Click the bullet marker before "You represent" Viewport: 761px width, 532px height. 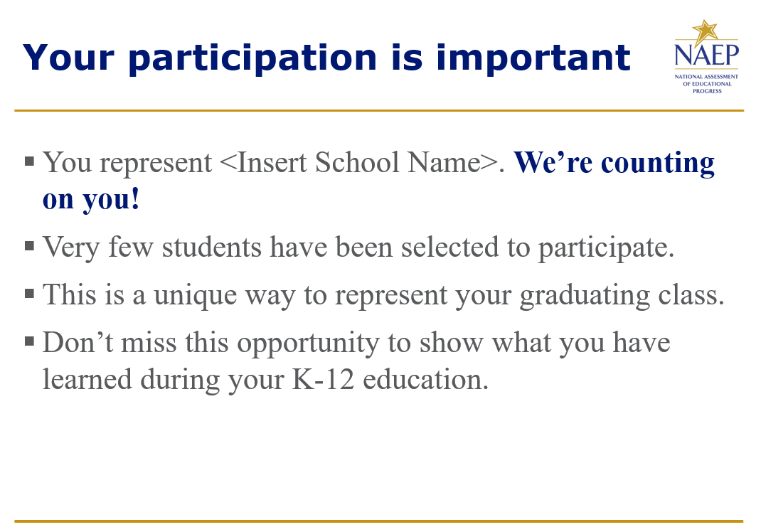click(29, 161)
